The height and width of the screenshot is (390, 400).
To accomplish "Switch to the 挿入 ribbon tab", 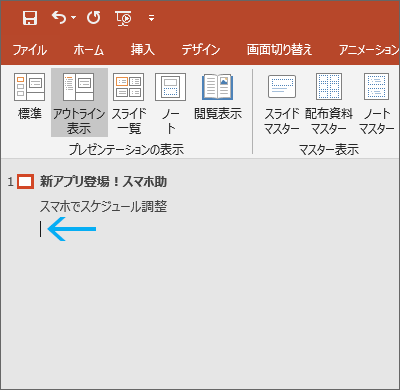I will coord(143,50).
